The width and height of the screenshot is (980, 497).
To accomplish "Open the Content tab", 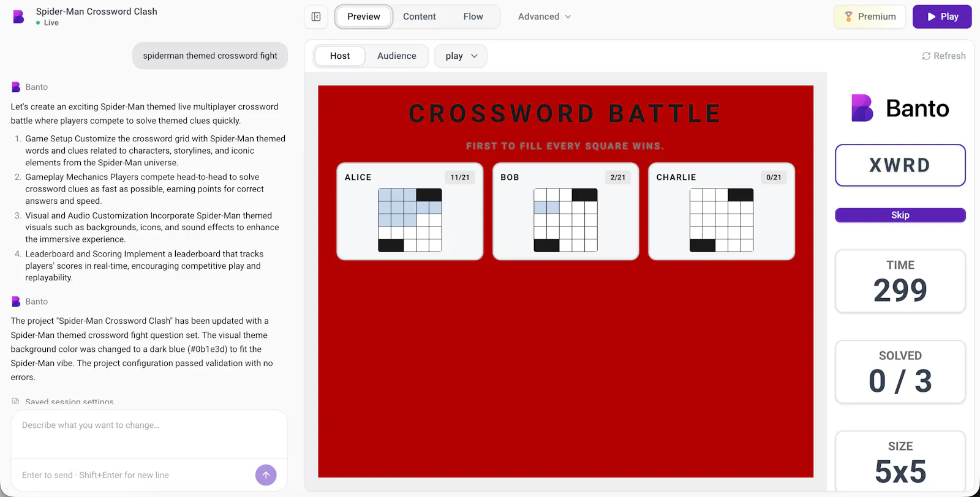I will pyautogui.click(x=420, y=17).
